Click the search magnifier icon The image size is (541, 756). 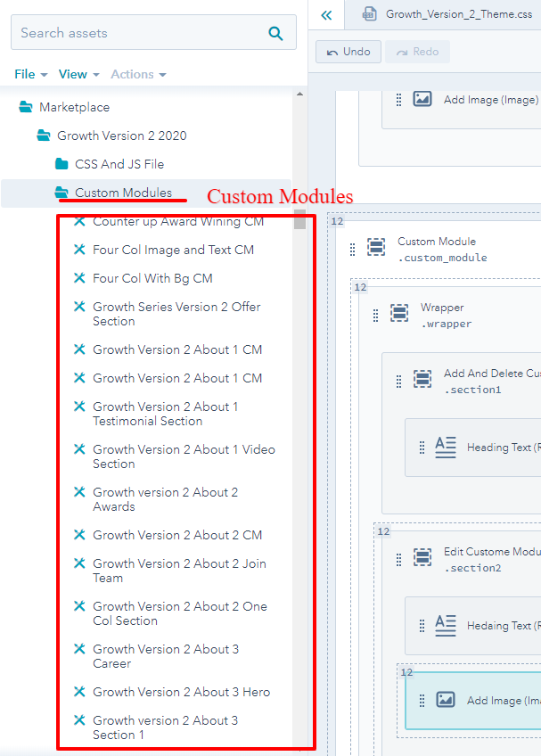pos(275,34)
